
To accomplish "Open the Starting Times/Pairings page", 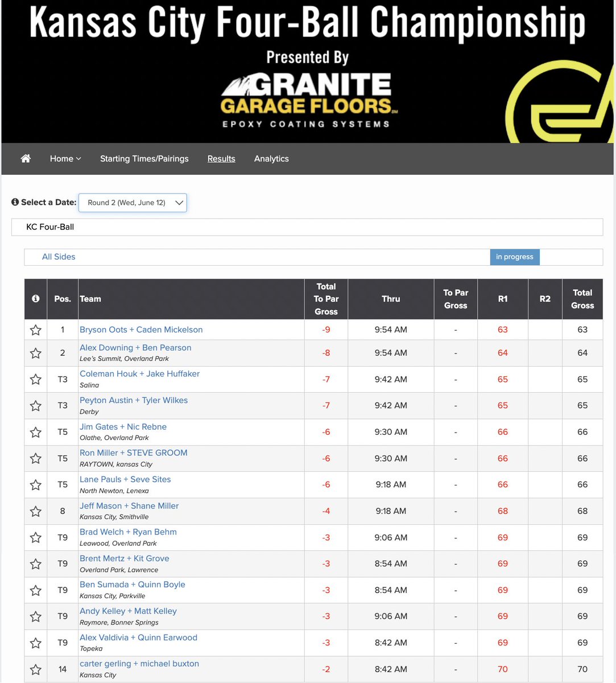I will [144, 158].
